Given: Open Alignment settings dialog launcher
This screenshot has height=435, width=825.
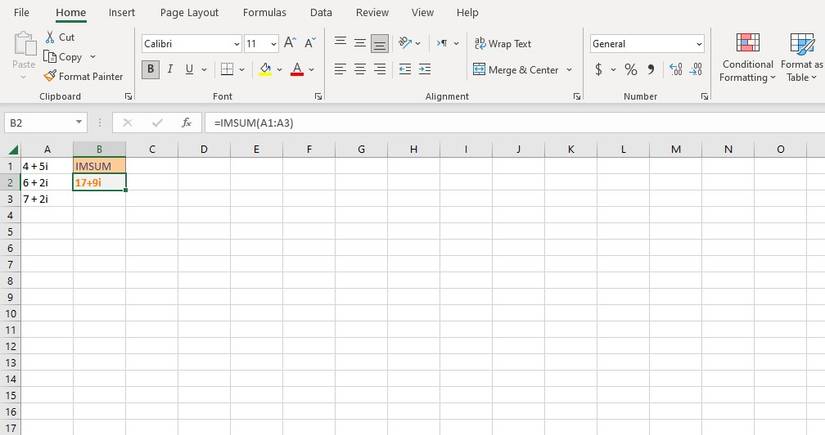Looking at the screenshot, I should click(577, 97).
